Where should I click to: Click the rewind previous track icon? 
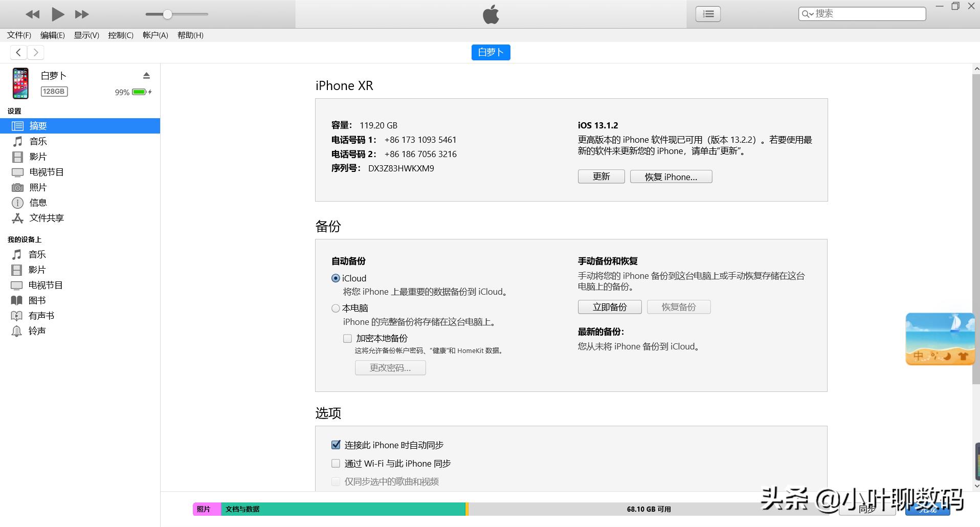pos(32,14)
